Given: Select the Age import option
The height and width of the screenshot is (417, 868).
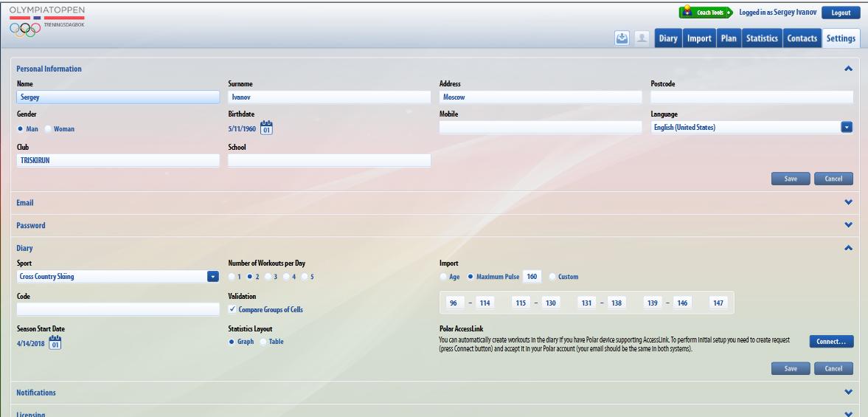Looking at the screenshot, I should [443, 276].
